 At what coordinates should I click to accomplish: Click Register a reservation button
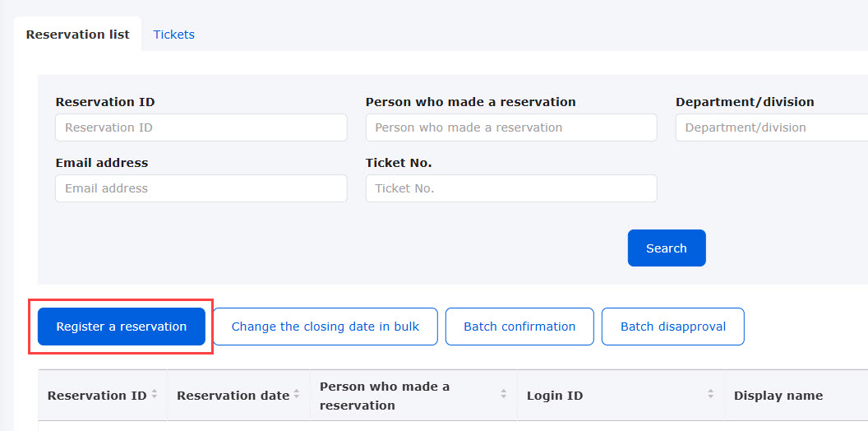121,327
